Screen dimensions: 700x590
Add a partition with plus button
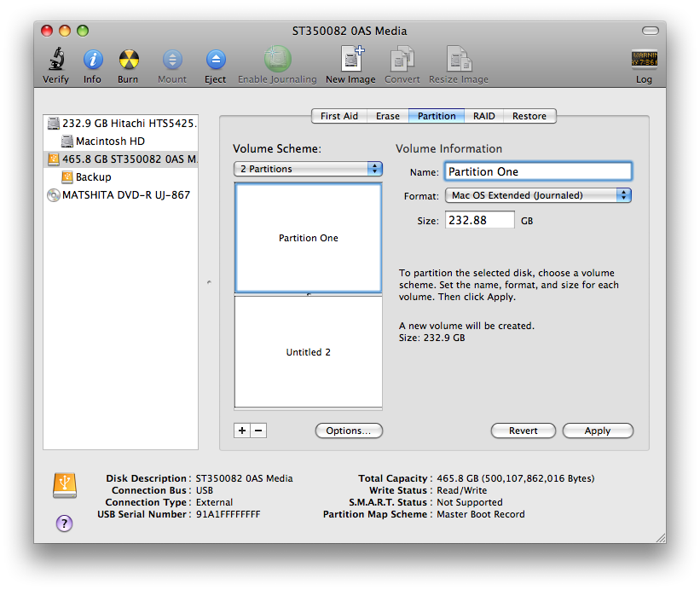242,431
